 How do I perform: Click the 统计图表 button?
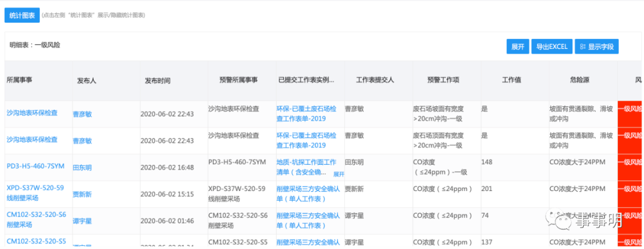[22, 15]
